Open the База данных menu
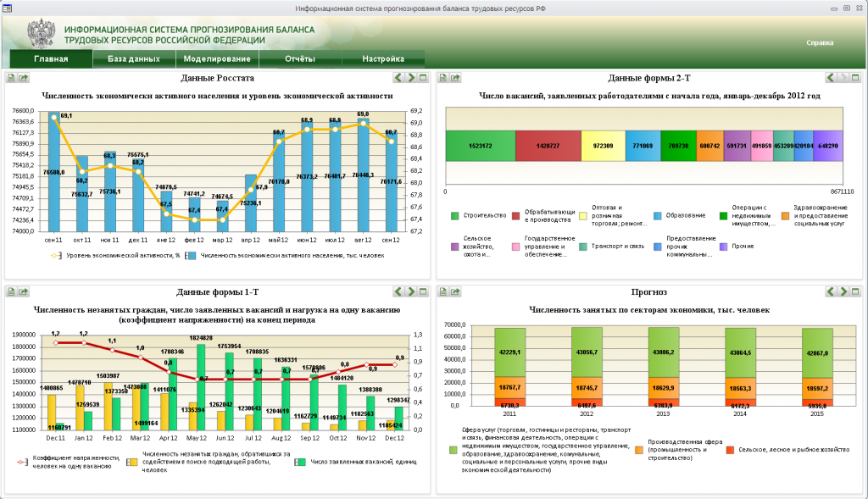 [133, 59]
